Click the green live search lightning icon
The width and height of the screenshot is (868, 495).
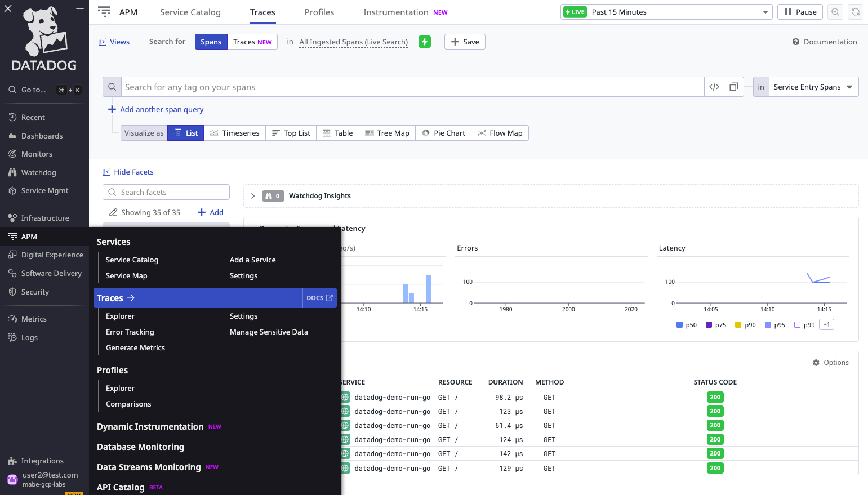coord(425,42)
